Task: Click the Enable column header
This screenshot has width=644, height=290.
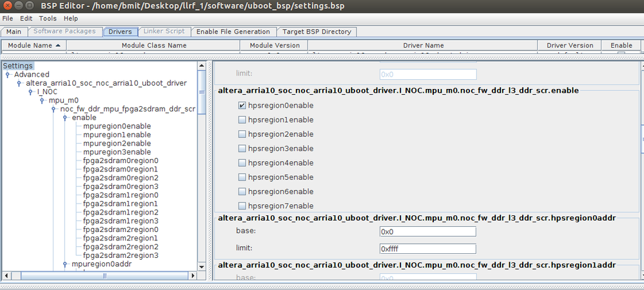Action: pos(621,45)
